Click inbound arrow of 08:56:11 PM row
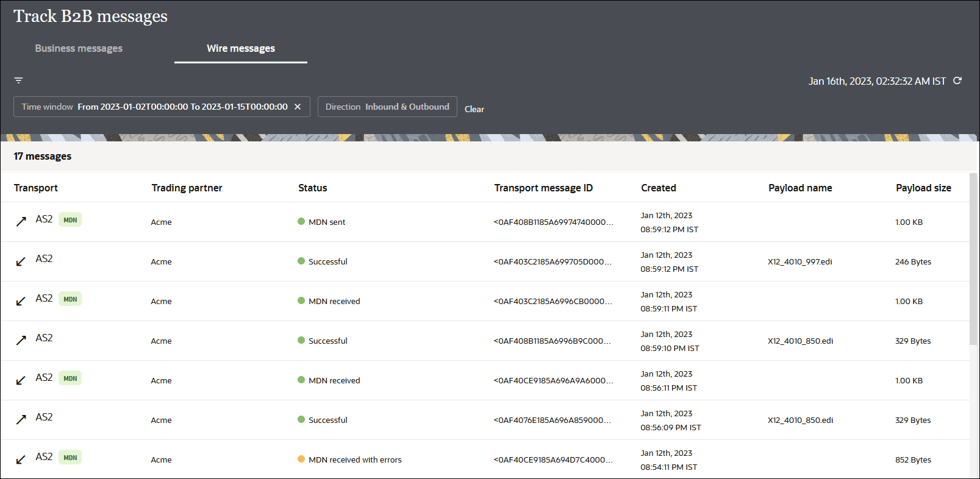The image size is (980, 479). click(x=21, y=380)
